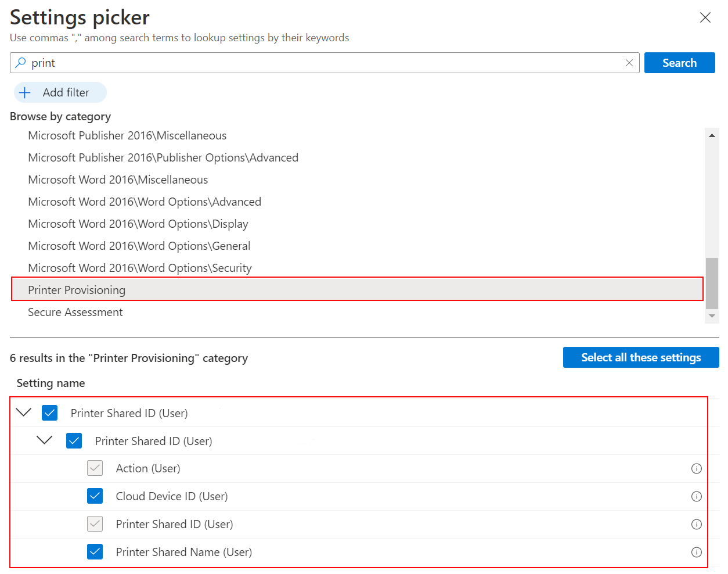Collapse the nested Printer Shared ID (User) section
Viewport: 728px width, 574px height.
click(45, 440)
